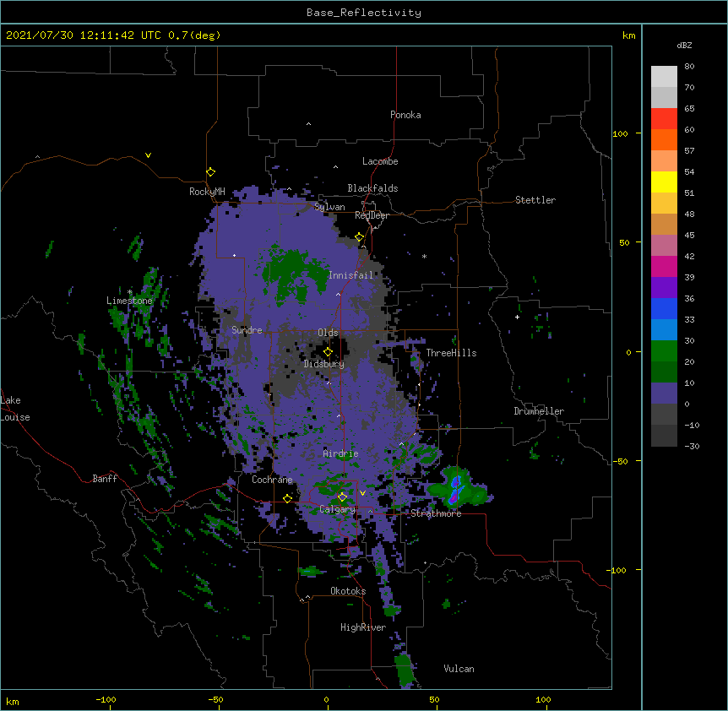Click the RedDeer city label
Viewport: 728px width, 711px height.
point(372,215)
